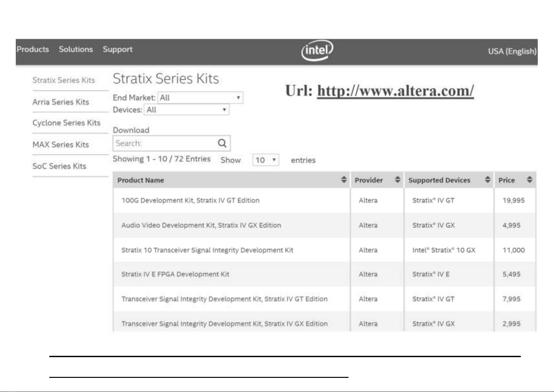Sort by Product Name arrows
The image size is (554, 392).
(x=344, y=180)
